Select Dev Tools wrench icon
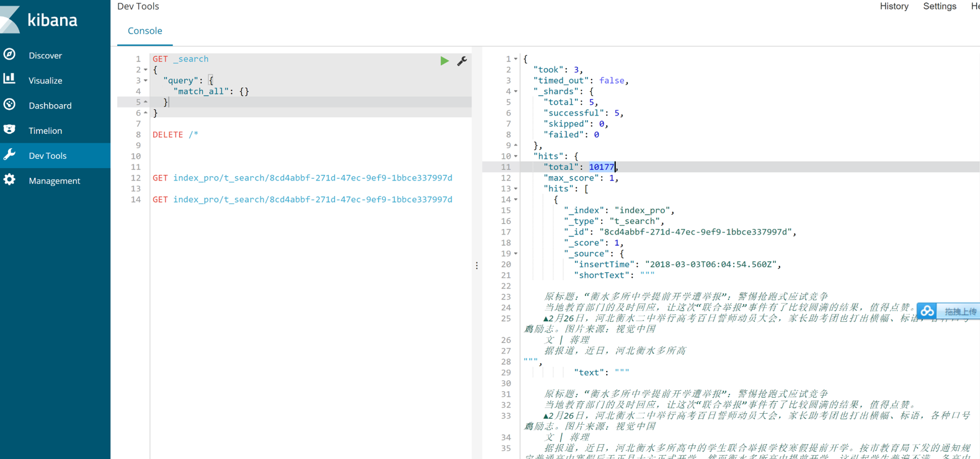Viewport: 980px width, 459px height. [9, 154]
